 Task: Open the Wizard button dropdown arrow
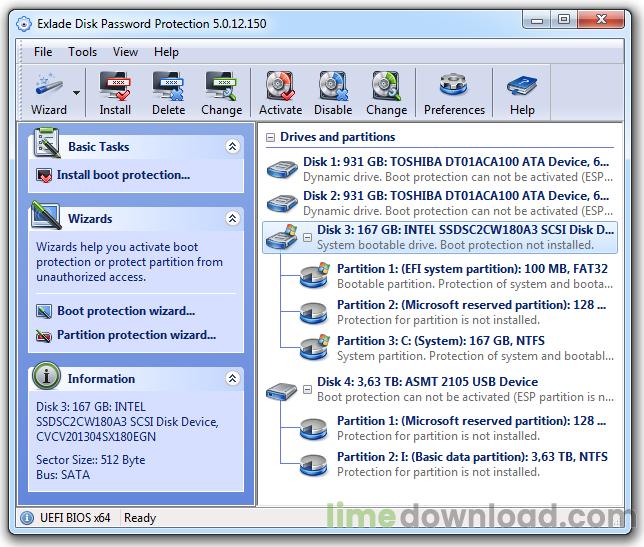(77, 93)
